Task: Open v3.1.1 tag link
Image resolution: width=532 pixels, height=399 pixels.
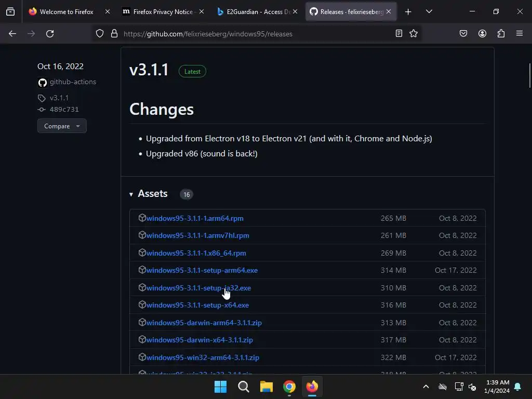Action: (x=59, y=98)
